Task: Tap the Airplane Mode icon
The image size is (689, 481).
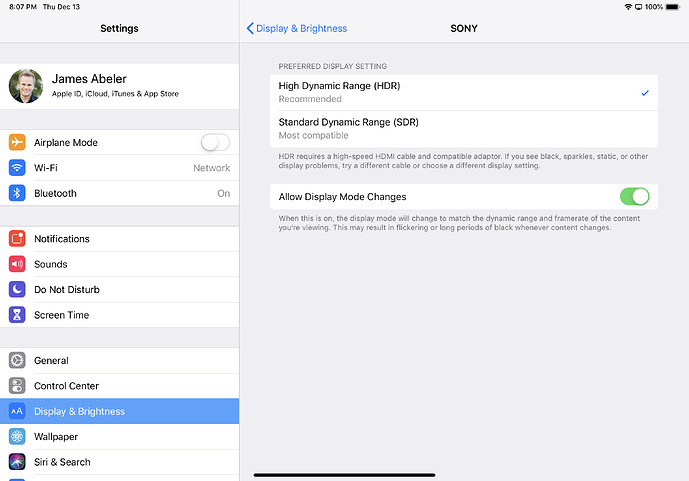Action: coord(17,142)
